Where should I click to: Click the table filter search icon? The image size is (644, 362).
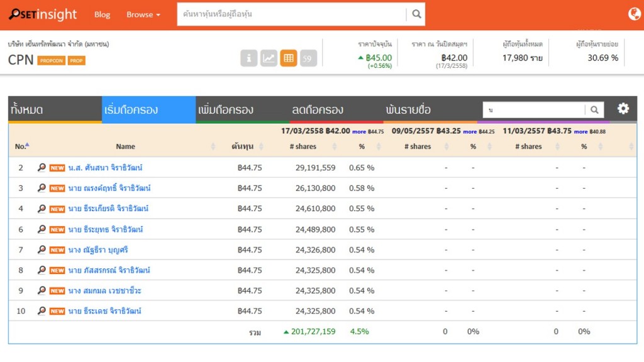pos(594,109)
